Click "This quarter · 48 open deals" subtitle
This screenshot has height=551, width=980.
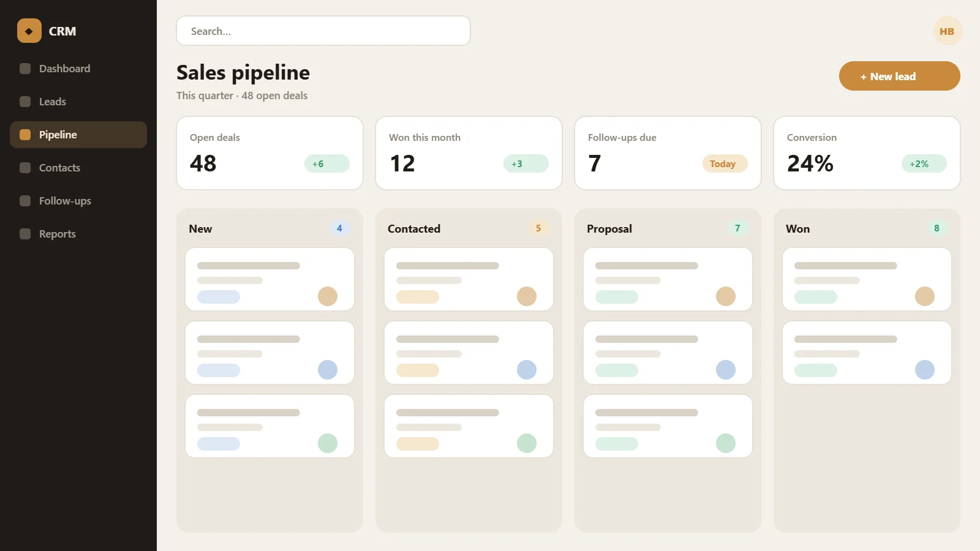coord(242,96)
